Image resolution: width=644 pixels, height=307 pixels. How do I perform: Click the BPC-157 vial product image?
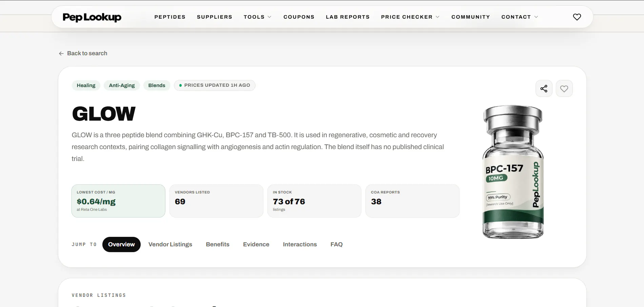[x=513, y=172]
